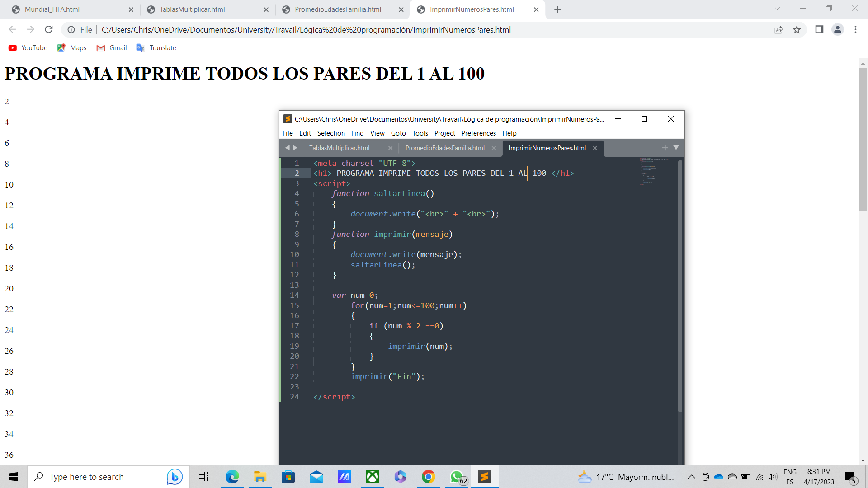Open Chrome side panel icon

(x=819, y=29)
